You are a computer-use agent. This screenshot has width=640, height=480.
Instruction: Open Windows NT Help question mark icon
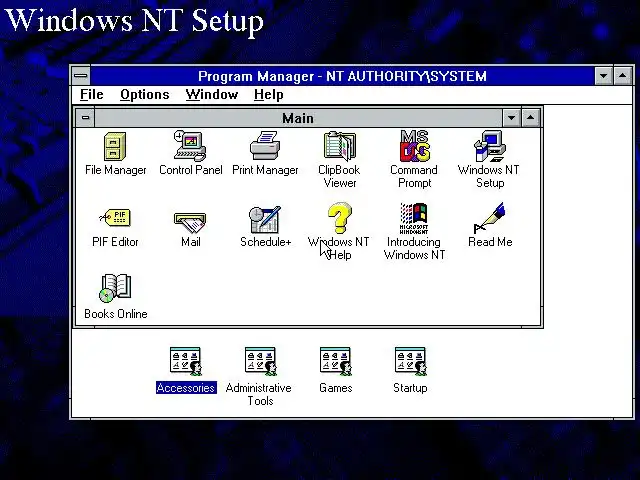pos(340,218)
